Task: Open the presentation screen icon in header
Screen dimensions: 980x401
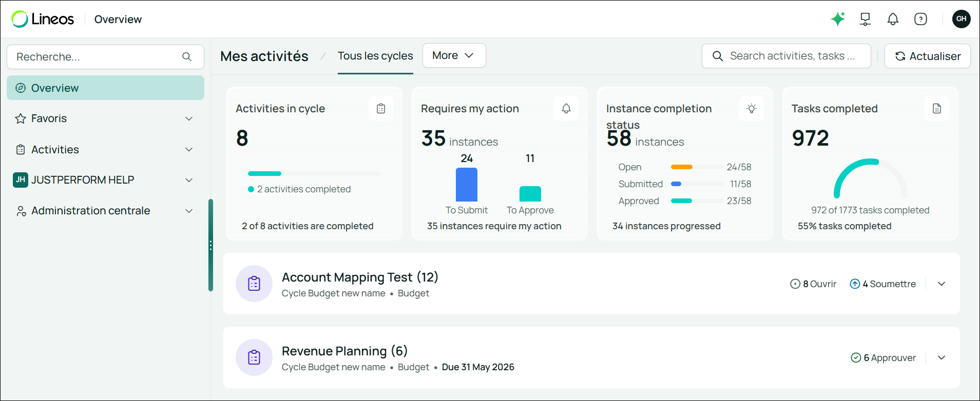Action: click(x=866, y=19)
